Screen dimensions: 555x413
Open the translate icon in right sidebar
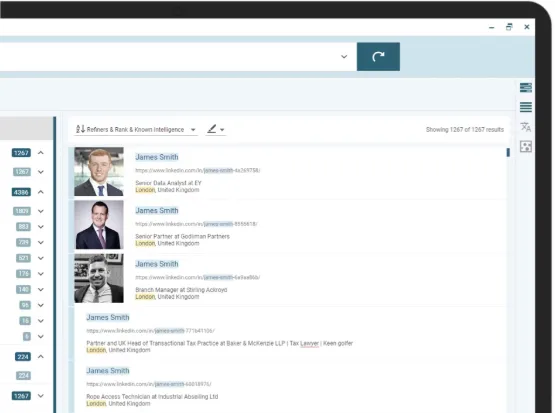(x=526, y=127)
